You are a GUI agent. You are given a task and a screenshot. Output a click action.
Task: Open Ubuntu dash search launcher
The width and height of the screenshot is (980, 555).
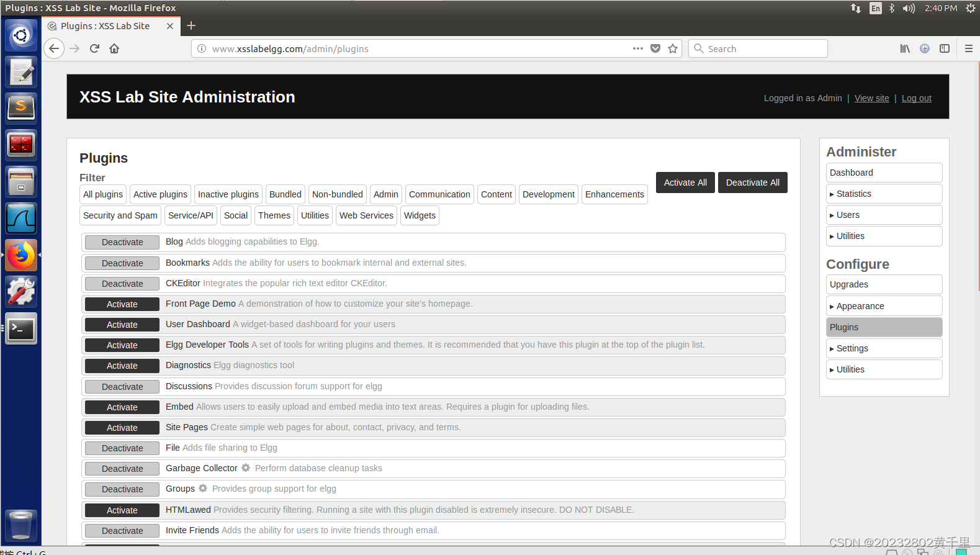pos(21,35)
